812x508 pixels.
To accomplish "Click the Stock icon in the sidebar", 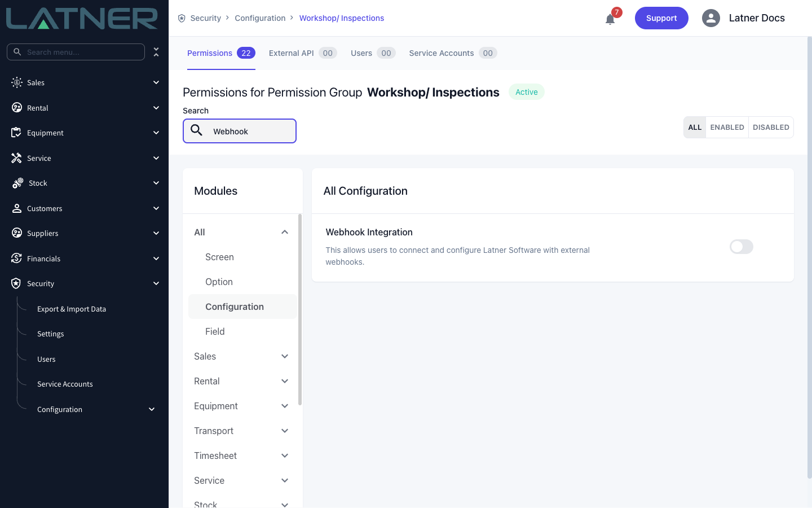I will pos(17,183).
